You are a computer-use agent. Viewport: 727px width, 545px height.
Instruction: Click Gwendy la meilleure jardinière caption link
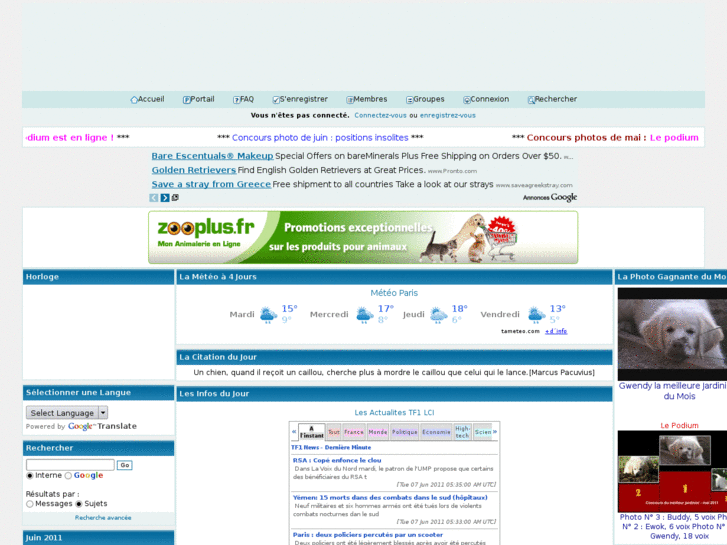673,391
